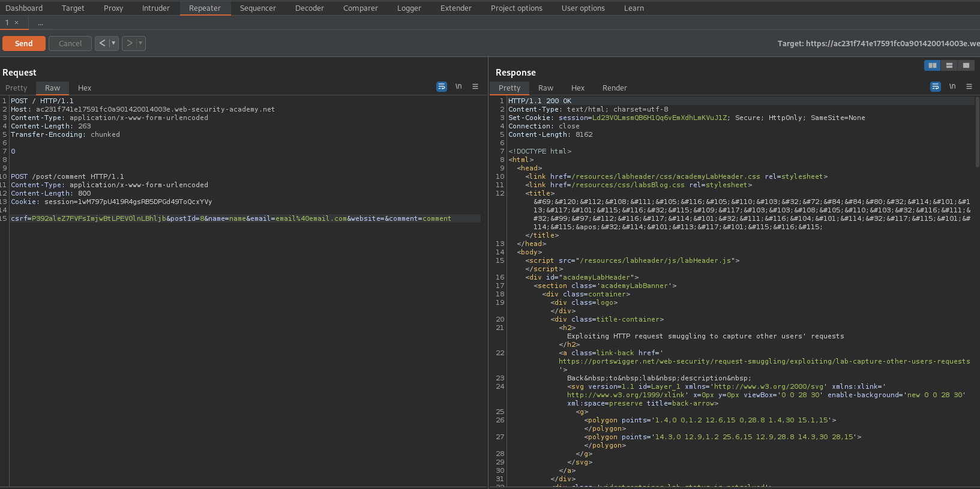The image size is (980, 489).
Task: Open the Learn tab
Action: (x=634, y=8)
